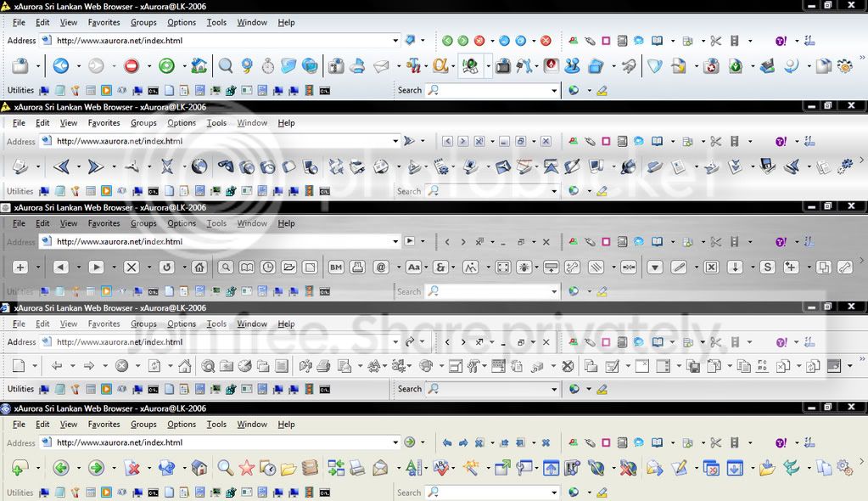Open File menu in top window

pyautogui.click(x=19, y=23)
